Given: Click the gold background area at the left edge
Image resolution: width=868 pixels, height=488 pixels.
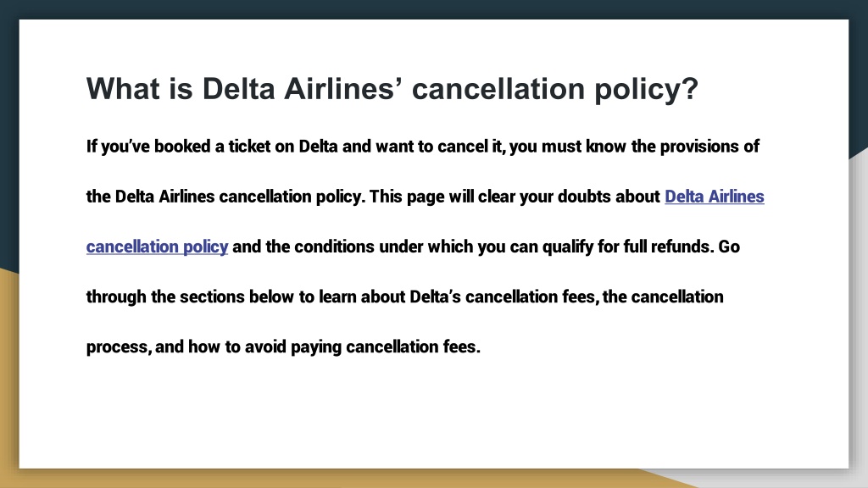Looking at the screenshot, I should [8, 376].
